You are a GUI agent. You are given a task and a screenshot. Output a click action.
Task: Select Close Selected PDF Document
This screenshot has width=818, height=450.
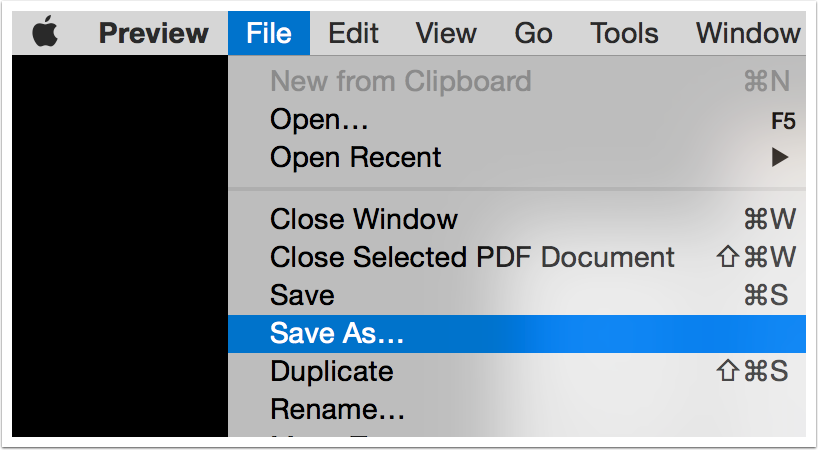472,258
